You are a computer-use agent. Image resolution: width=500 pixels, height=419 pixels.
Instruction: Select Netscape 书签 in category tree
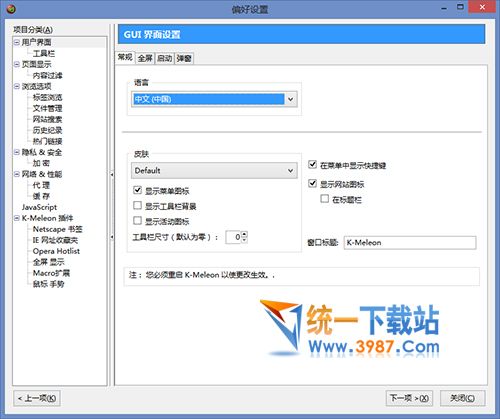58,229
